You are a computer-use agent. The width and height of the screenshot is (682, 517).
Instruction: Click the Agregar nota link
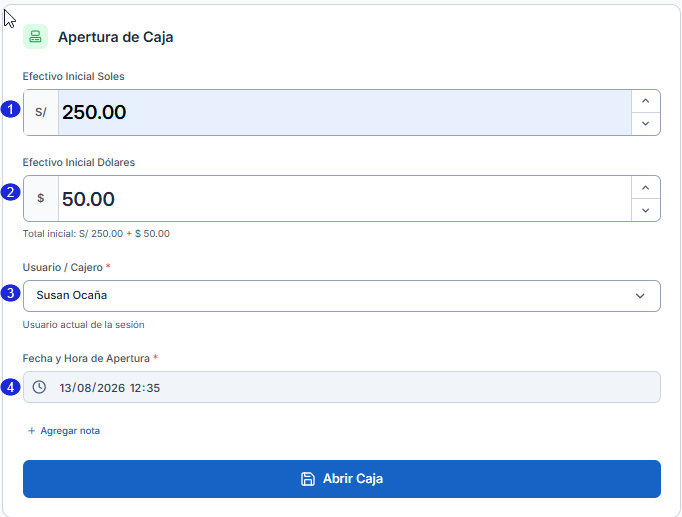(x=70, y=431)
